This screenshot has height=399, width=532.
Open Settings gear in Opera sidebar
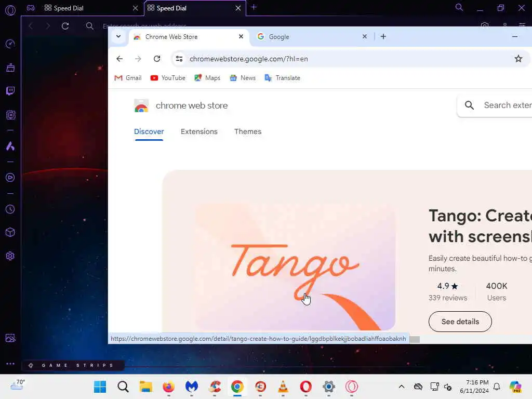pyautogui.click(x=10, y=256)
